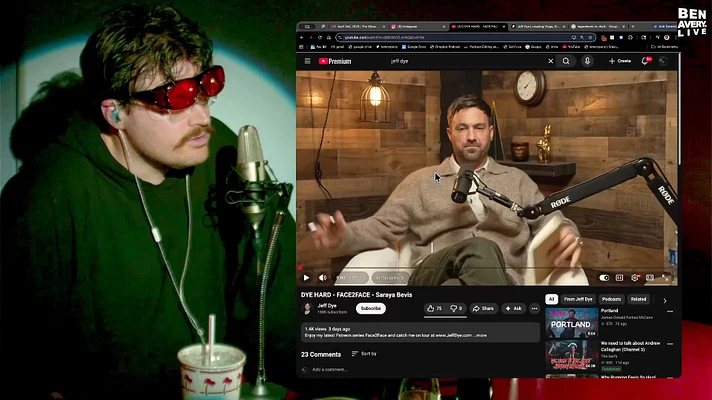Switch to the Instagram browser tab
The width and height of the screenshot is (712, 400).
[416, 26]
